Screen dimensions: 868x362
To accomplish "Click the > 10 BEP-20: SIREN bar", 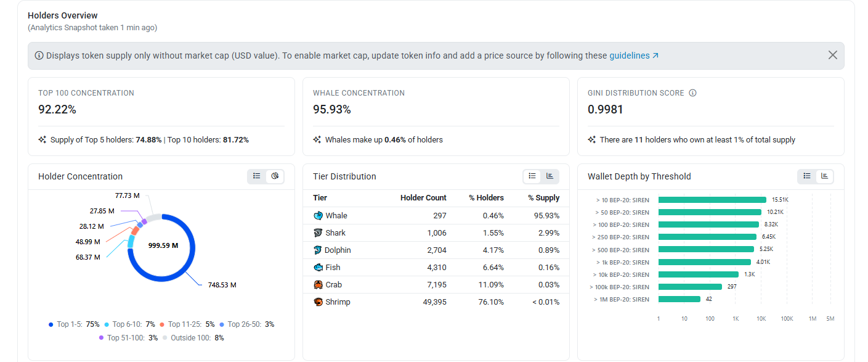I will tap(712, 200).
